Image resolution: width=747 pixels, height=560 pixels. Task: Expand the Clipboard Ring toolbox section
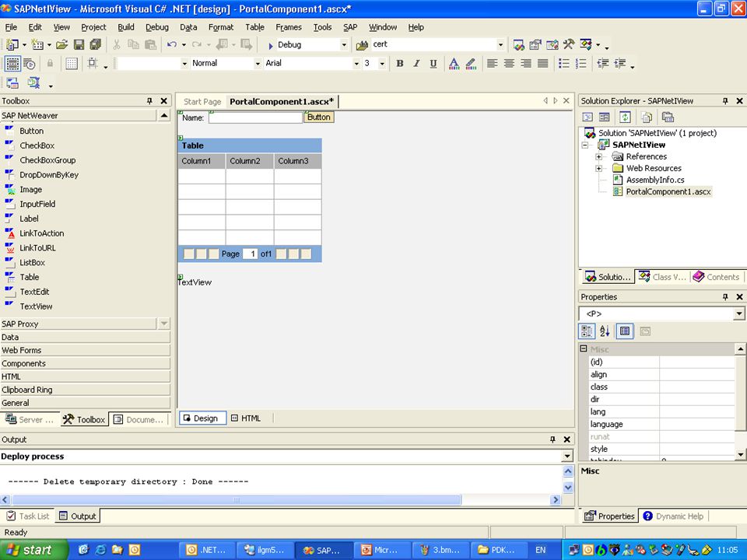tap(85, 390)
